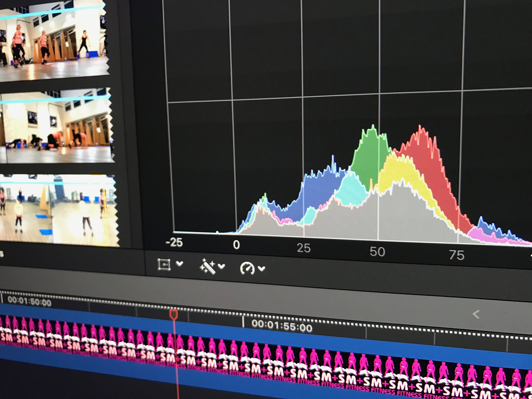This screenshot has width=532, height=399.
Task: Click the retime speedometer icon
Action: 247,268
